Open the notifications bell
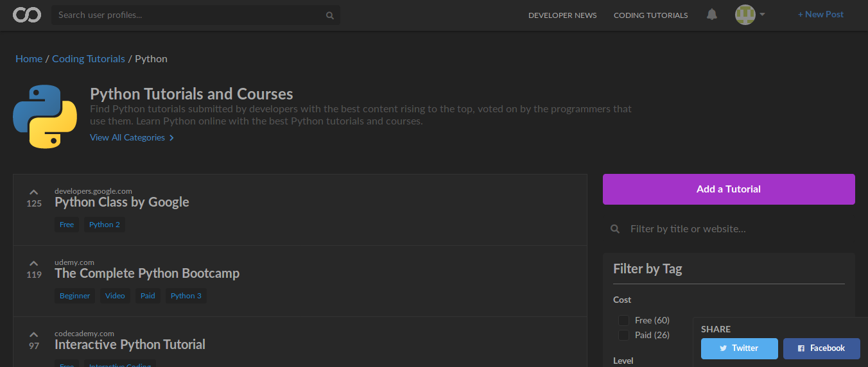This screenshot has height=367, width=868. click(712, 14)
